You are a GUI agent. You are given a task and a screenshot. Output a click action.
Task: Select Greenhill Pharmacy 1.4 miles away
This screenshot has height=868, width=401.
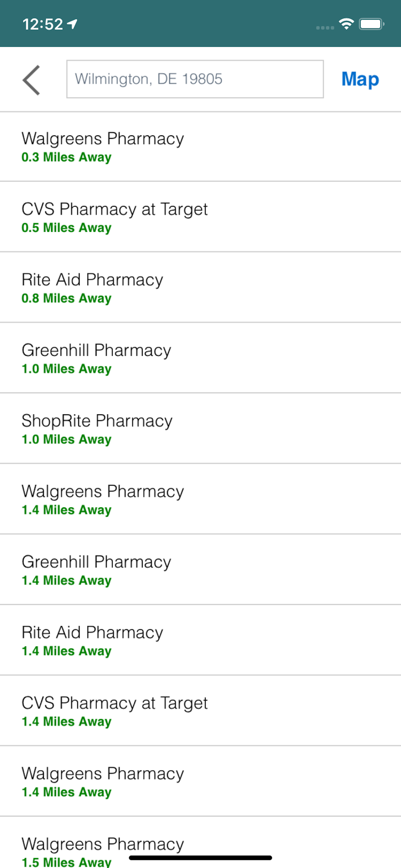(x=200, y=570)
